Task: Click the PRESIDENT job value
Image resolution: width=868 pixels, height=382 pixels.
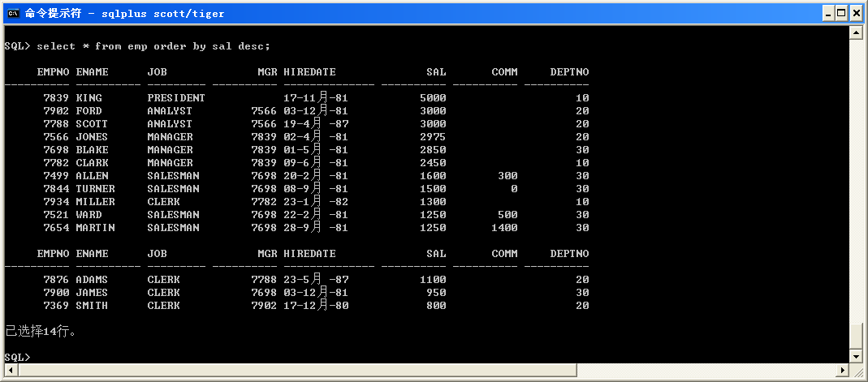Action: [x=176, y=98]
